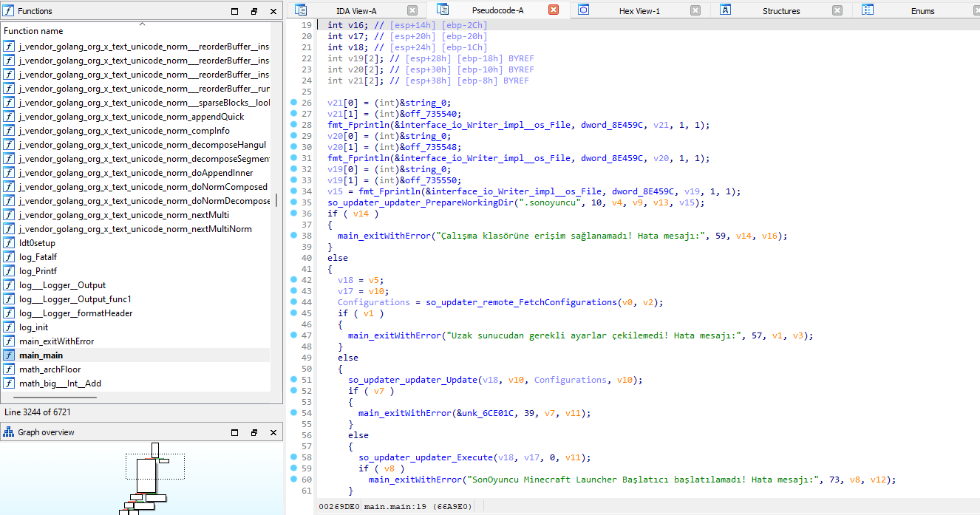Click the function icon beside log_Printf
The image size is (980, 515).
click(9, 271)
